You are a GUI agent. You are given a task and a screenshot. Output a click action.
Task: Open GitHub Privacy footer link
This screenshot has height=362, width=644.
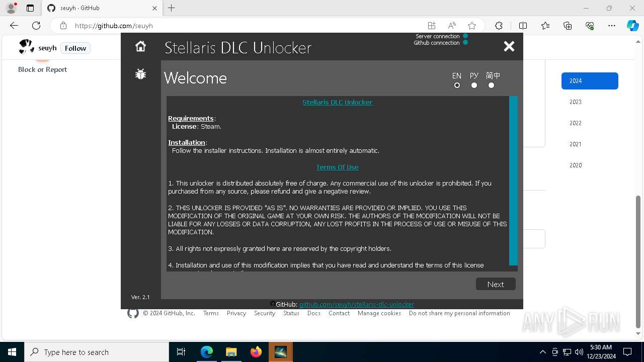point(236,313)
